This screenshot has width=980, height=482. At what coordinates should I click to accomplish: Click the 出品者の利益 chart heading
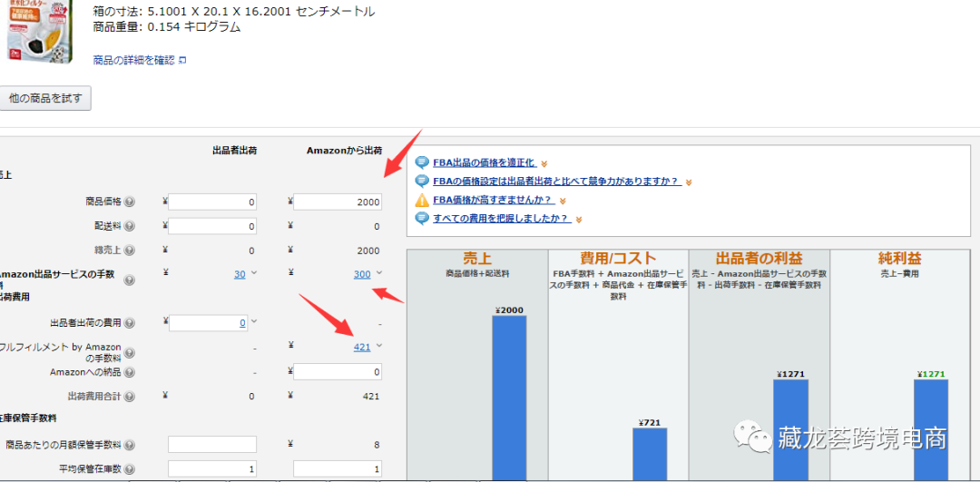759,258
